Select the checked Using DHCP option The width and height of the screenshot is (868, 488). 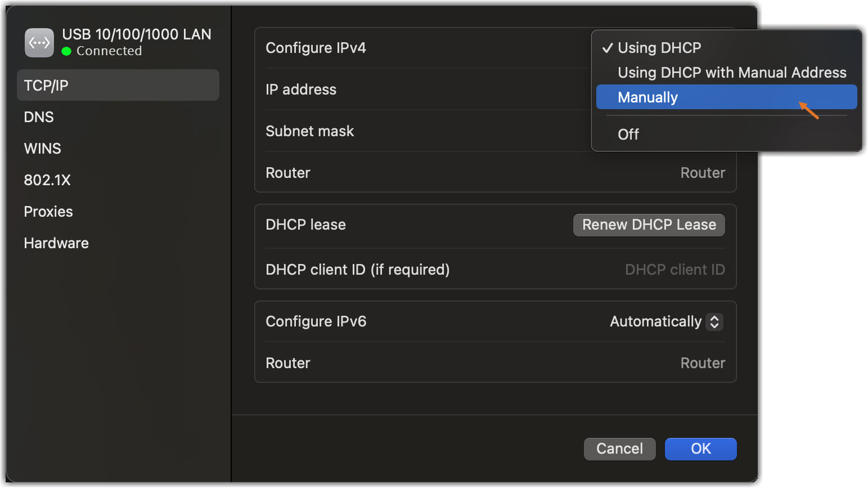point(659,48)
